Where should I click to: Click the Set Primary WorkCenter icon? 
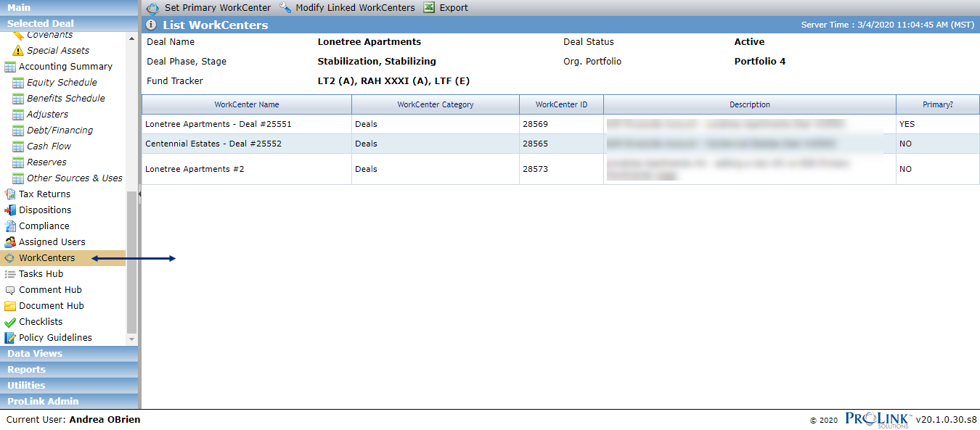coord(152,8)
